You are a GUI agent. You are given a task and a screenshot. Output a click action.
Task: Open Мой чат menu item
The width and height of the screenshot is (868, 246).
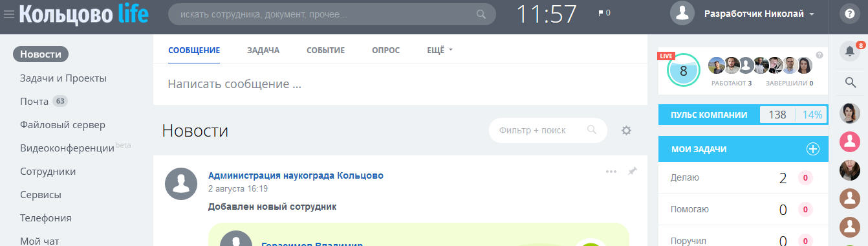pos(39,241)
